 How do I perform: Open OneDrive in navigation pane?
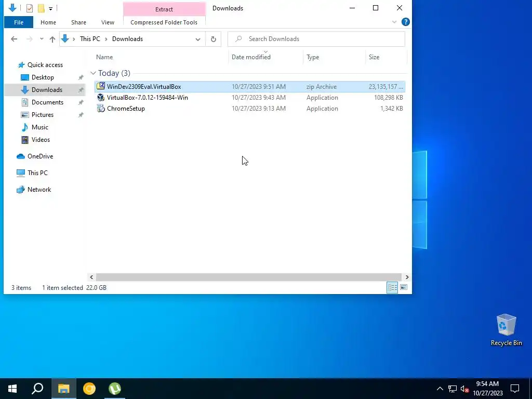coord(40,156)
